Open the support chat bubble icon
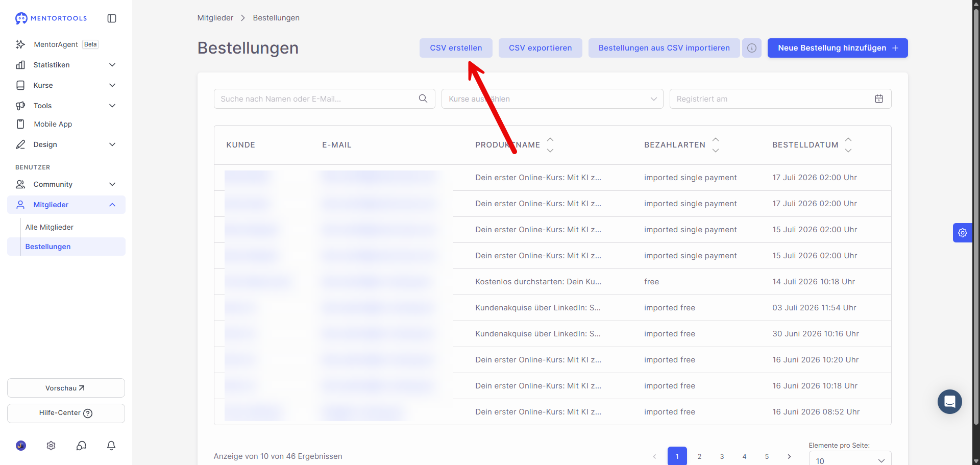Screen dimensions: 980x465 [81, 446]
